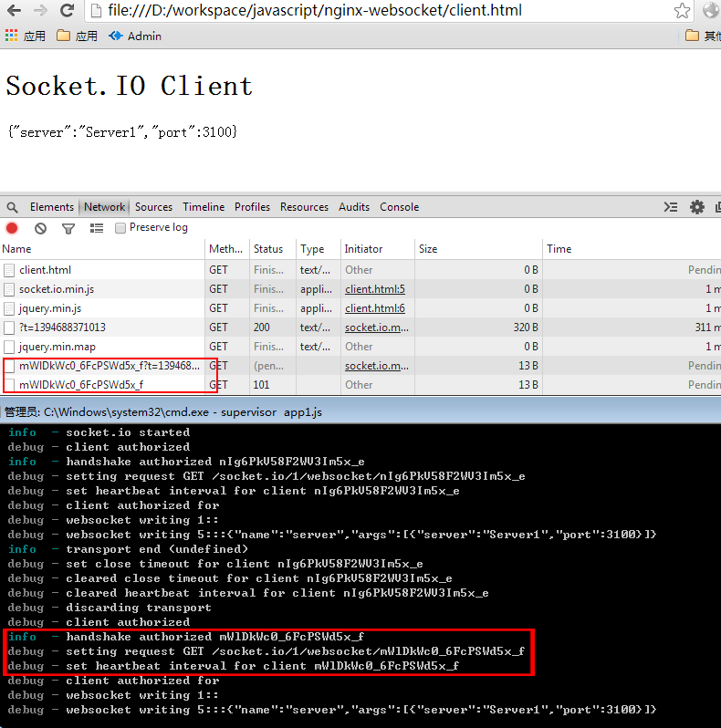Open the apps grid shortcut in bookmarks bar
721x728 pixels.
click(26, 36)
